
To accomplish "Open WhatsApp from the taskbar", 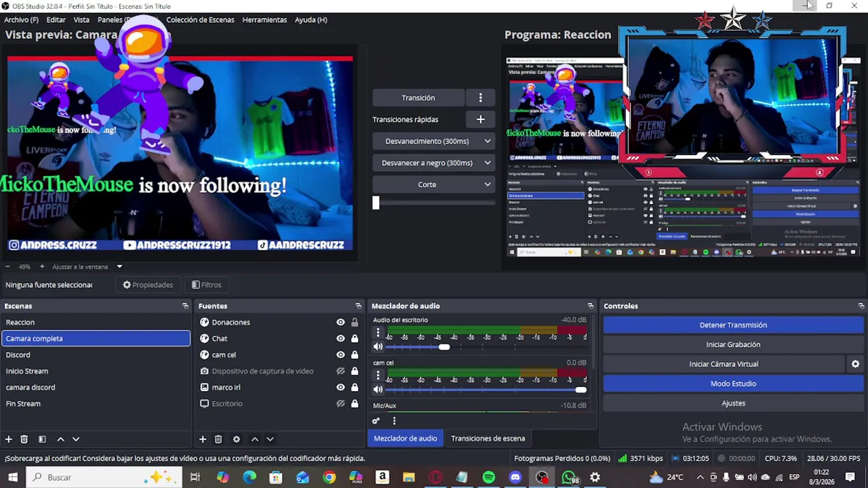I will click(x=570, y=477).
